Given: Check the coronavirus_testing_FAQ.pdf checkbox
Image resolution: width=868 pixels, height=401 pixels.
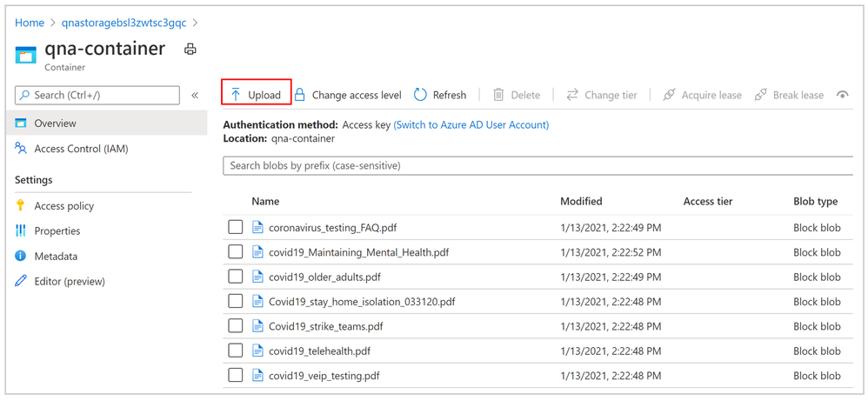Looking at the screenshot, I should pyautogui.click(x=236, y=227).
